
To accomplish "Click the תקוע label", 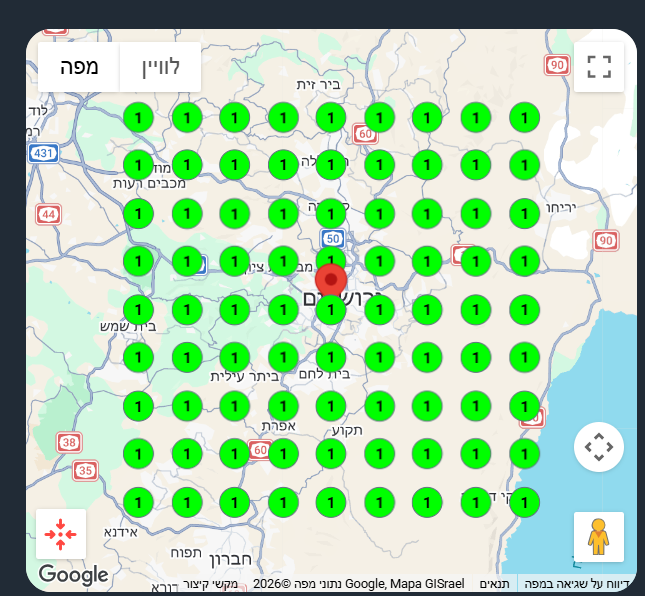I will [347, 430].
